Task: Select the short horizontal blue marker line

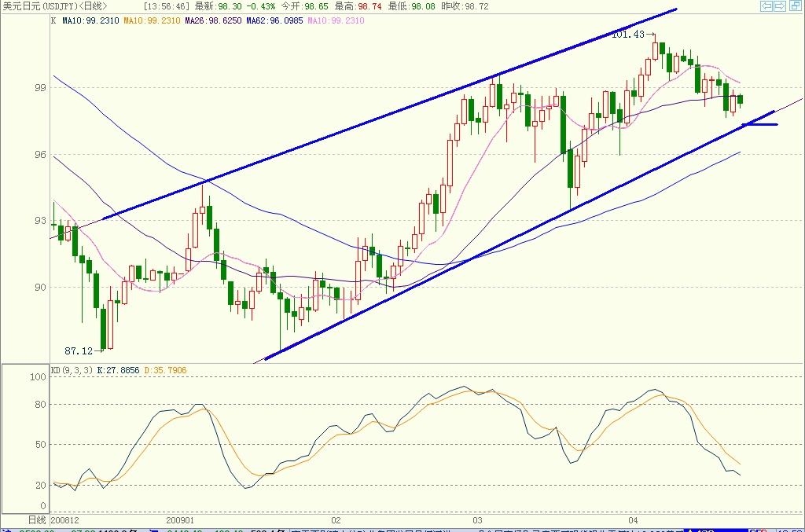Action: [x=760, y=125]
